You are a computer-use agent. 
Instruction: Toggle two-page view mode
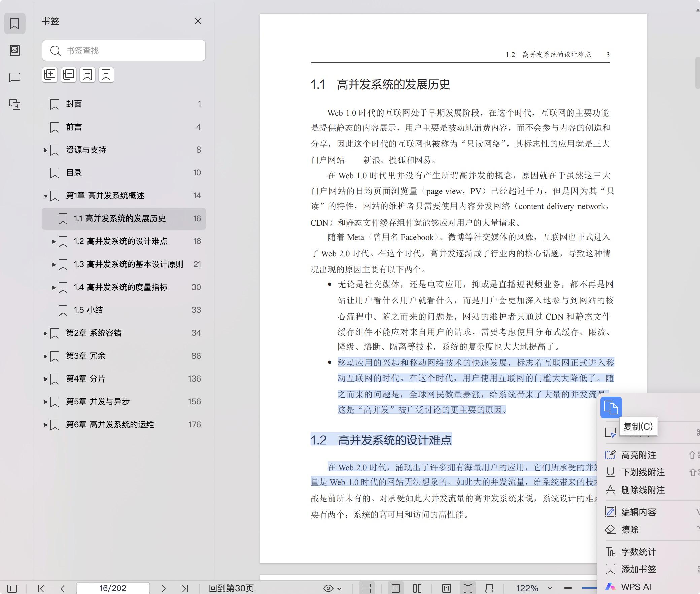[417, 588]
